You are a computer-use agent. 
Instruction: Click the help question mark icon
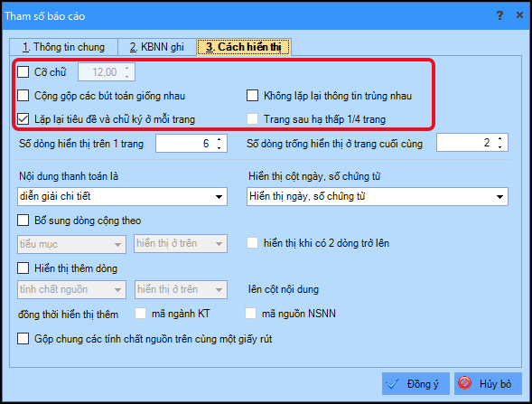tap(499, 15)
